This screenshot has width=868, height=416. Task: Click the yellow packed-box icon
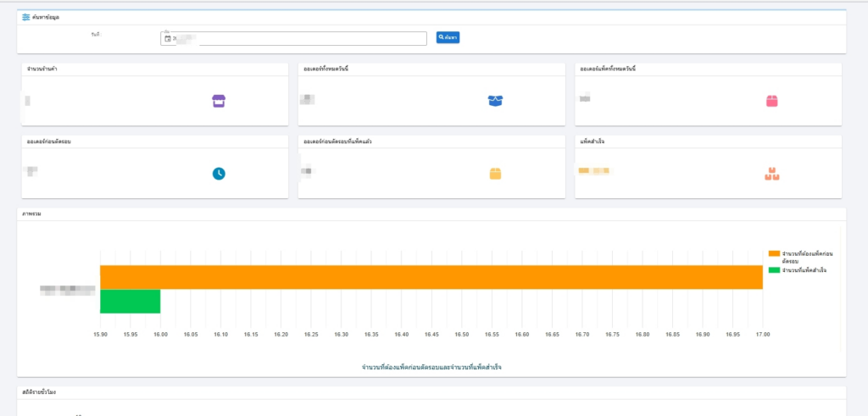[495, 174]
